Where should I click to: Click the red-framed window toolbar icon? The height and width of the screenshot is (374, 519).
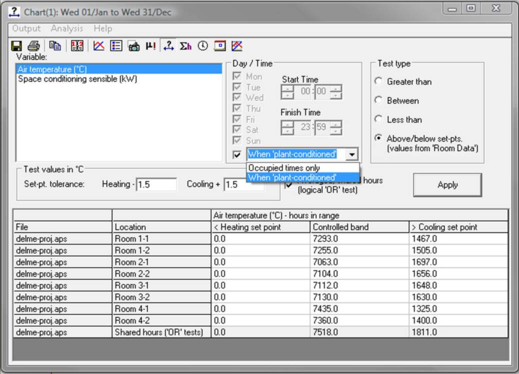click(x=220, y=46)
